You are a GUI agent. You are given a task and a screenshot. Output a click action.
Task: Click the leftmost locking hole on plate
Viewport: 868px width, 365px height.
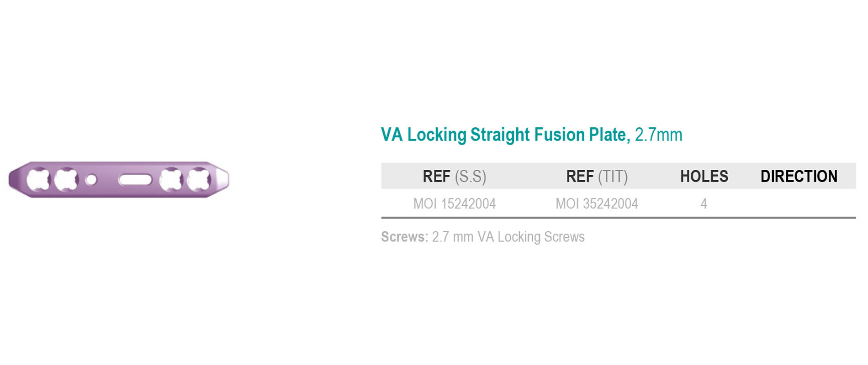[38, 179]
